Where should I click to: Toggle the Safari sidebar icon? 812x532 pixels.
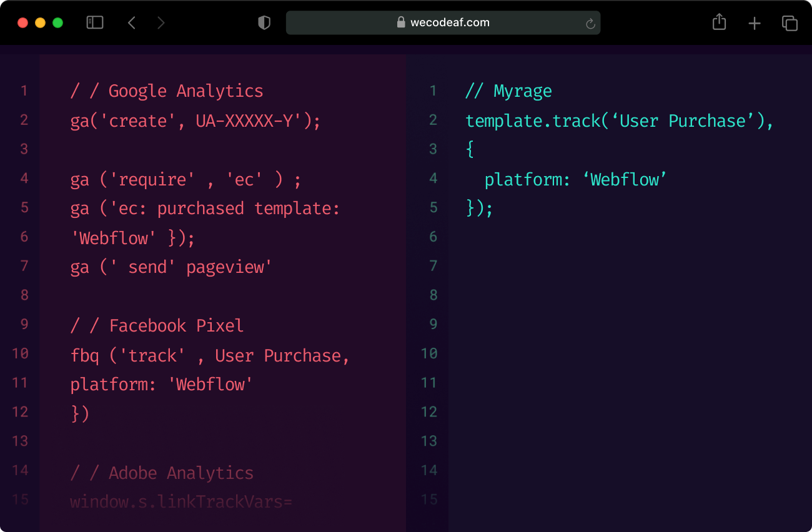pyautogui.click(x=95, y=23)
